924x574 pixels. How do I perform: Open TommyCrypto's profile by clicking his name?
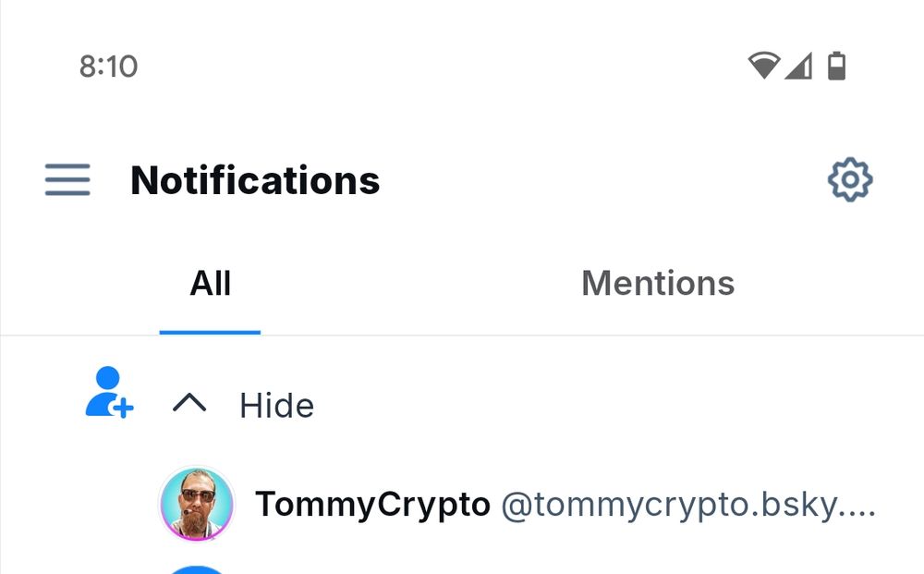pyautogui.click(x=373, y=504)
